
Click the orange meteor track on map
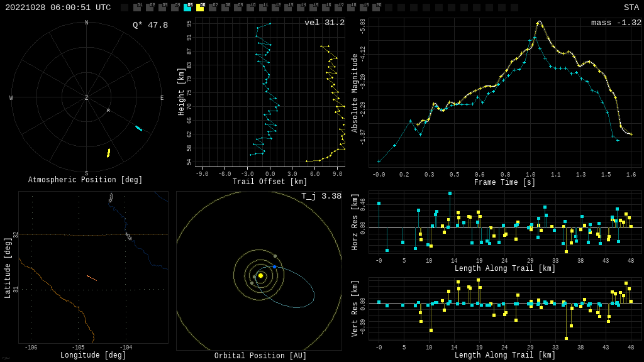click(92, 278)
